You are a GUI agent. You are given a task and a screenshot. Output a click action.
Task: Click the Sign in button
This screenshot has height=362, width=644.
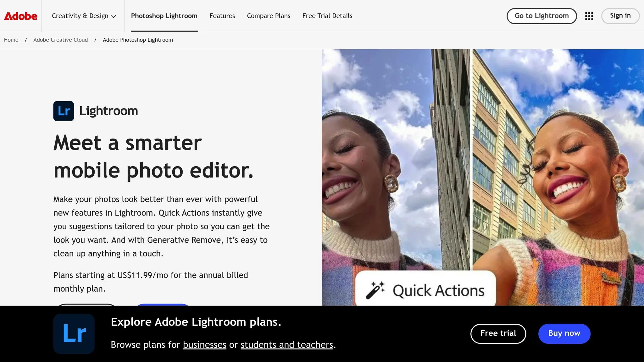point(620,16)
